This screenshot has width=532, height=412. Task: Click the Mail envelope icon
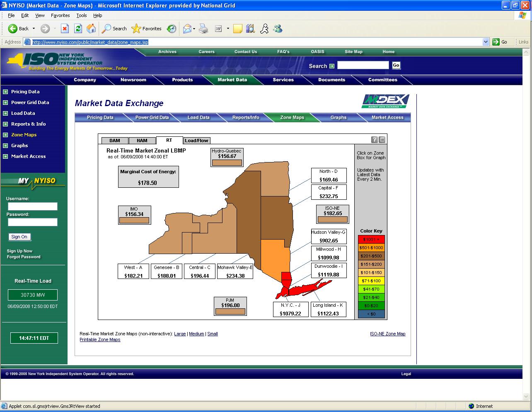click(187, 29)
